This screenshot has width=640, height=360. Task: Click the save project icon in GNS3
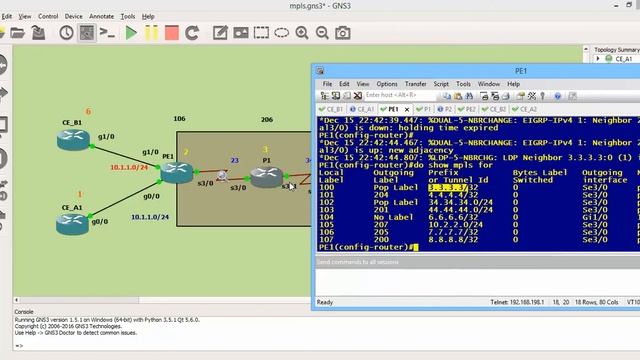tap(38, 33)
